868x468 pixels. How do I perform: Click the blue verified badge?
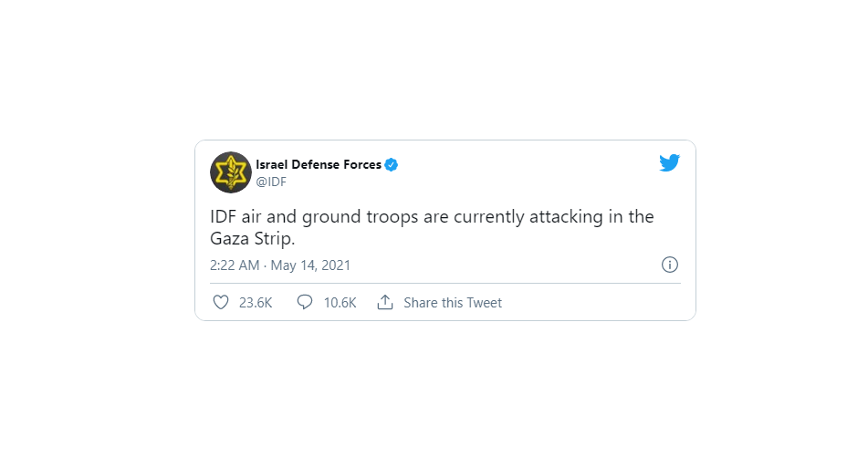[392, 164]
